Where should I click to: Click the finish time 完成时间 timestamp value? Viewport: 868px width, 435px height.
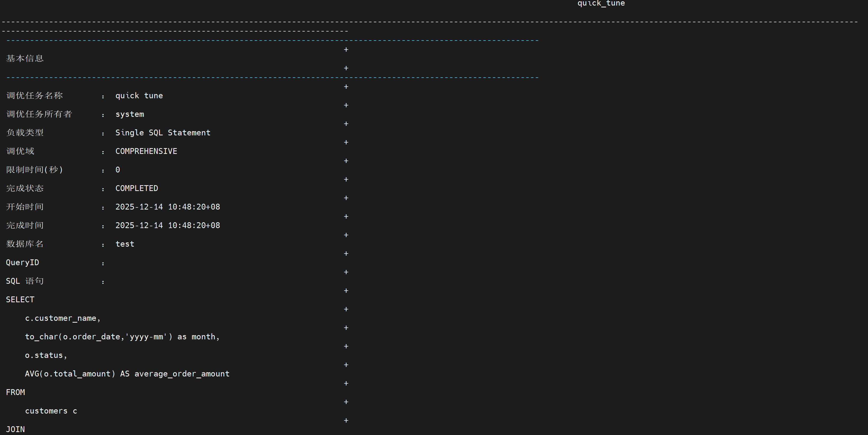[x=168, y=226]
